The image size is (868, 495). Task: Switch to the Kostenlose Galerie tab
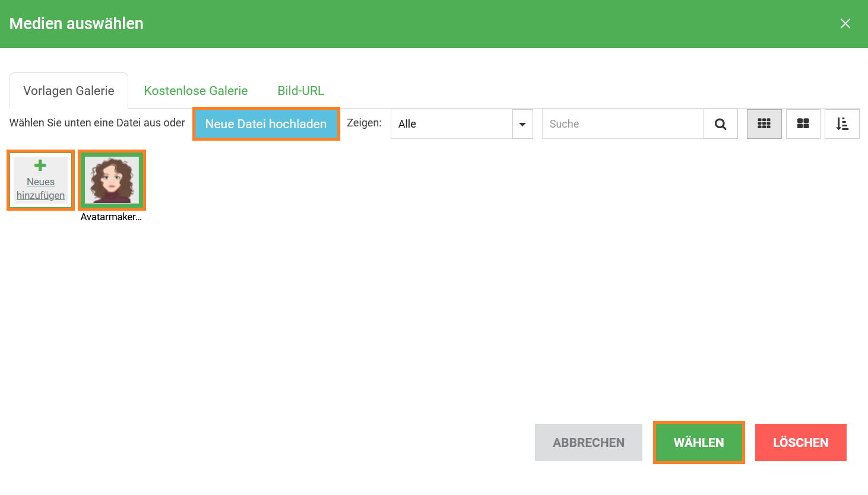(x=195, y=91)
